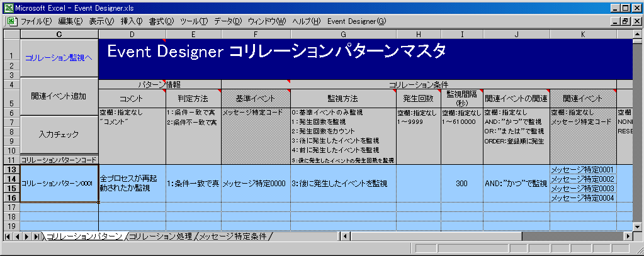Click the select-all corner box
Image resolution: width=644 pixels, height=256 pixels.
(11, 35)
